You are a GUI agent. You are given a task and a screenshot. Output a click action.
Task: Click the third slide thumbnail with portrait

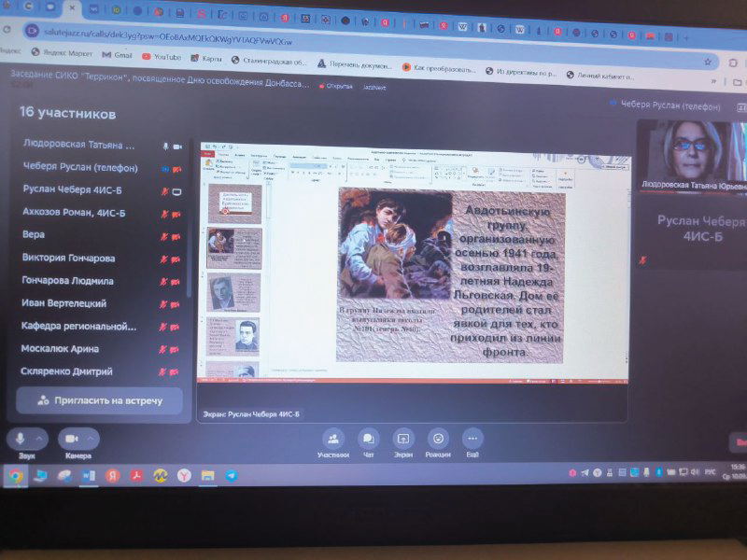(x=233, y=292)
